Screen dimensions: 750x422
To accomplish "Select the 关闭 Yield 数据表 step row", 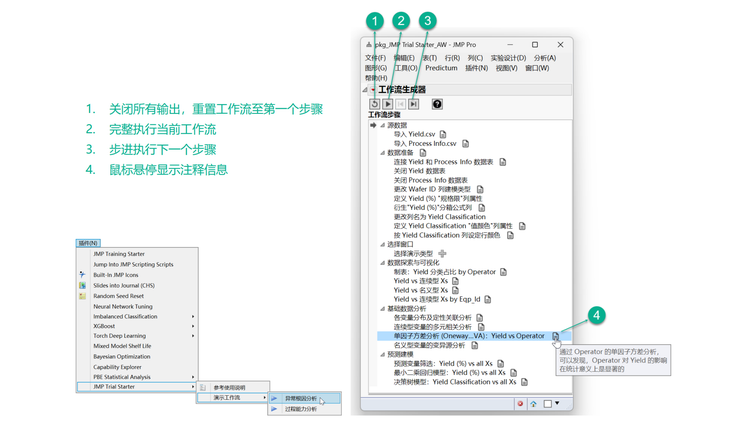I will pyautogui.click(x=419, y=171).
